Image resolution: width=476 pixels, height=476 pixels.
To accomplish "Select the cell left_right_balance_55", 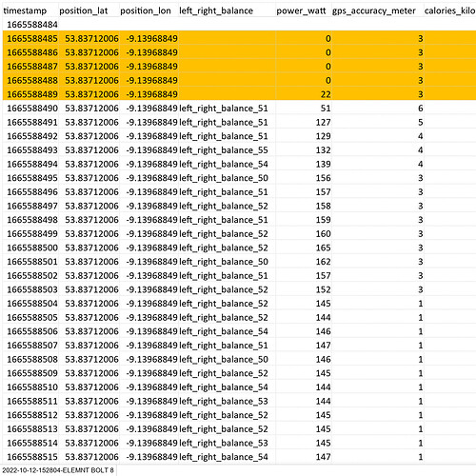I will (x=227, y=150).
